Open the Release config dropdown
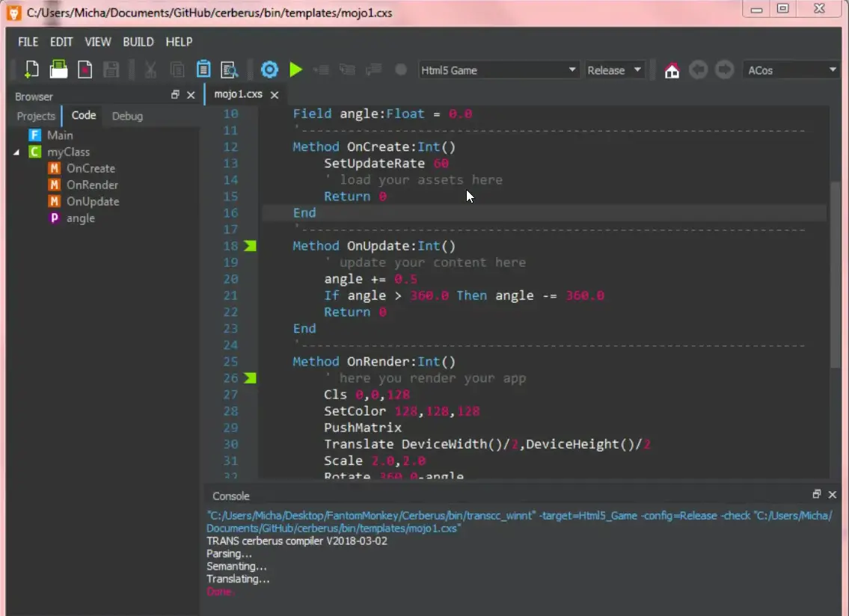The image size is (849, 616). tap(615, 70)
